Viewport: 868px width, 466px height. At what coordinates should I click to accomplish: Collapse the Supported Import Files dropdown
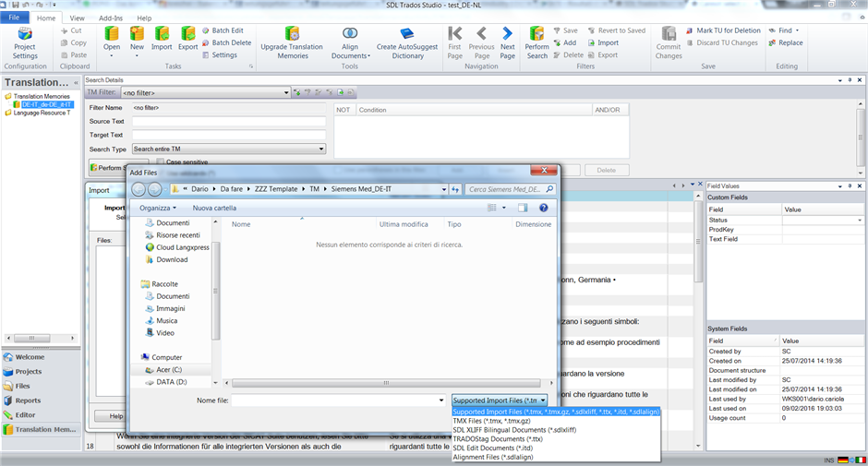[x=543, y=400]
